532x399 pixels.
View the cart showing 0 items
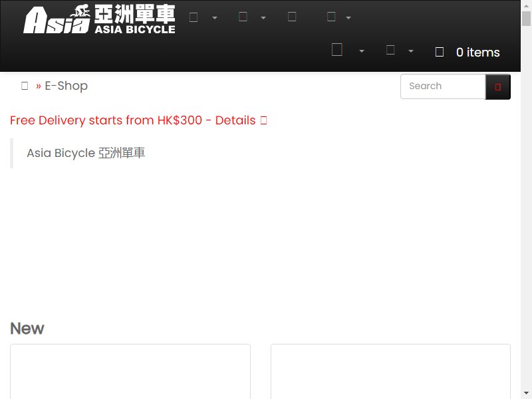[x=477, y=53]
